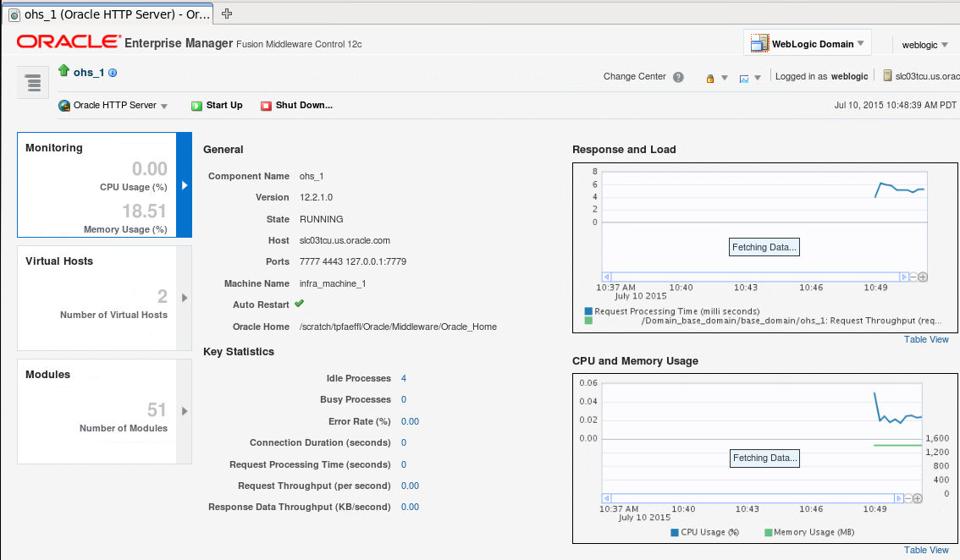Click right scroll arrow of Response and Load chart
Screen dimensions: 960x560
[x=903, y=277]
